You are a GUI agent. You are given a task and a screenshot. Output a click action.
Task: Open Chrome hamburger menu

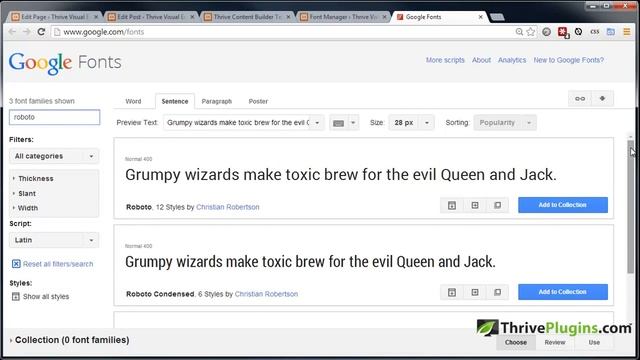pyautogui.click(x=627, y=32)
